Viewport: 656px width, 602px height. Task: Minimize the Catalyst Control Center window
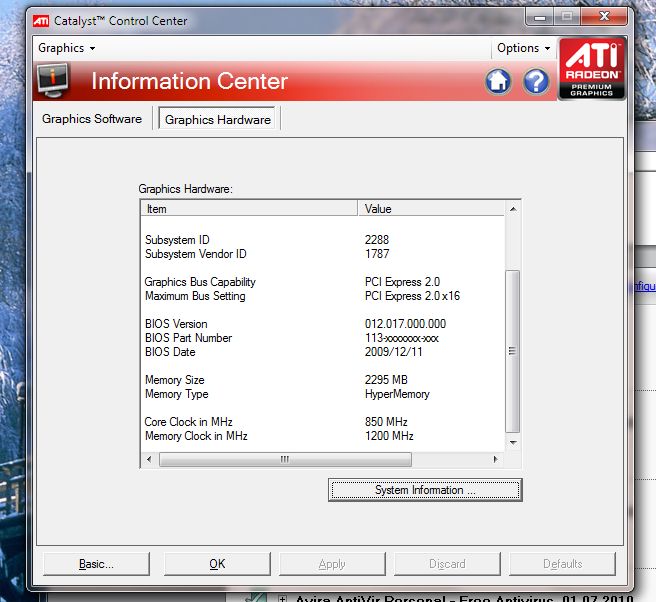pos(540,17)
